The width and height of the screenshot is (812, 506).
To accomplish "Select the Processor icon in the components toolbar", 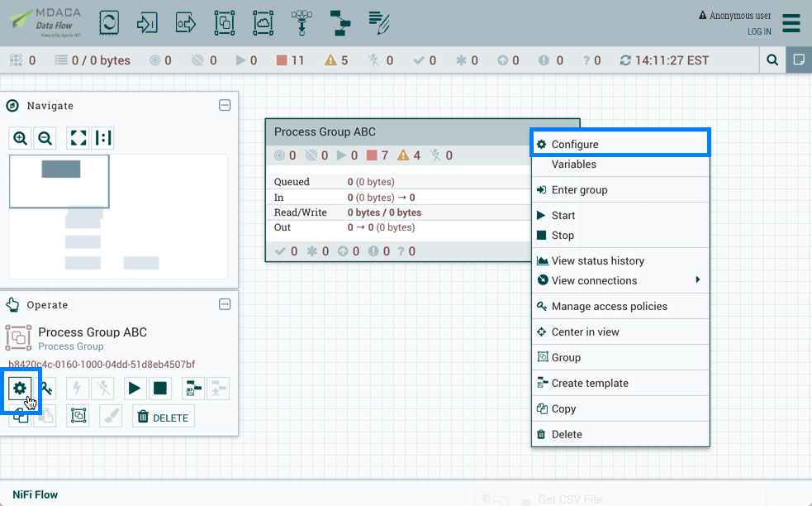I will 108,22.
